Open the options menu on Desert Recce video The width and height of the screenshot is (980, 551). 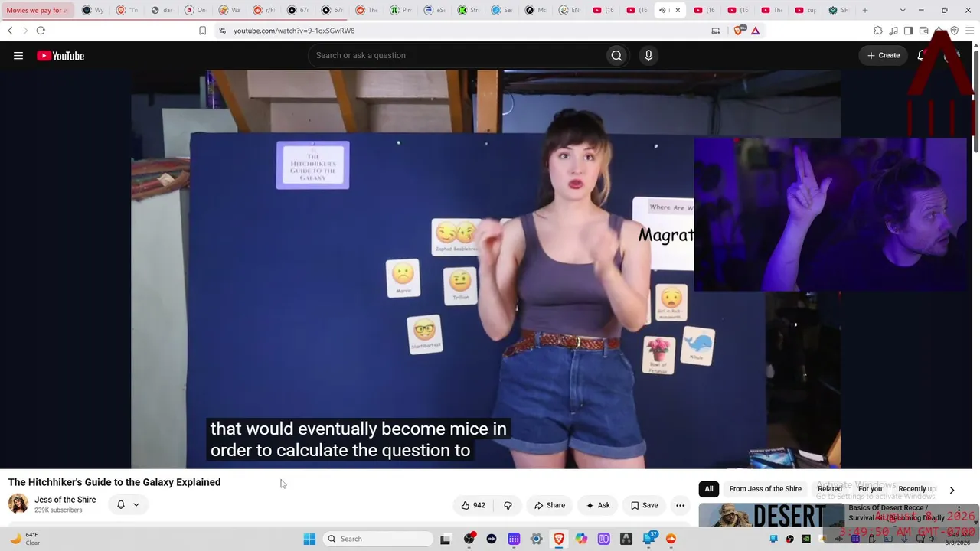coord(959,510)
